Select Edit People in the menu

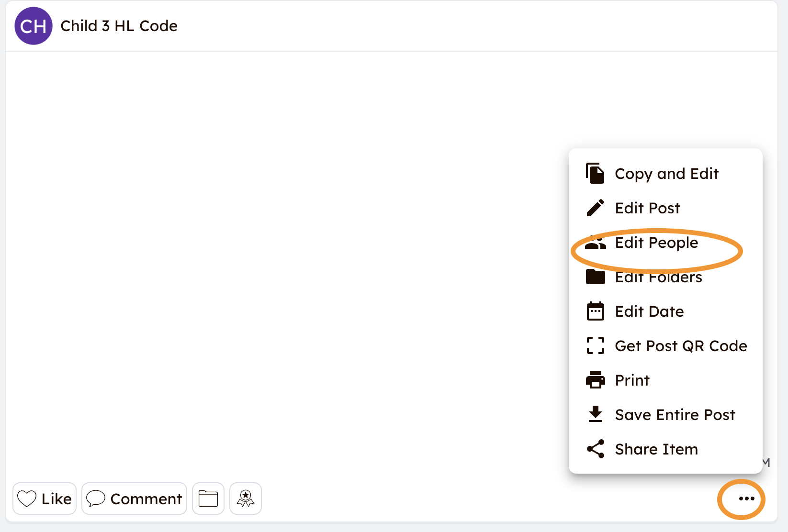665,243
